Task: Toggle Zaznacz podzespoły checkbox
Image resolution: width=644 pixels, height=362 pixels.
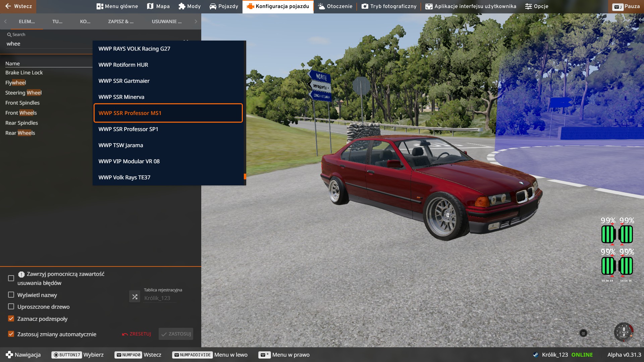Action: 11,318
